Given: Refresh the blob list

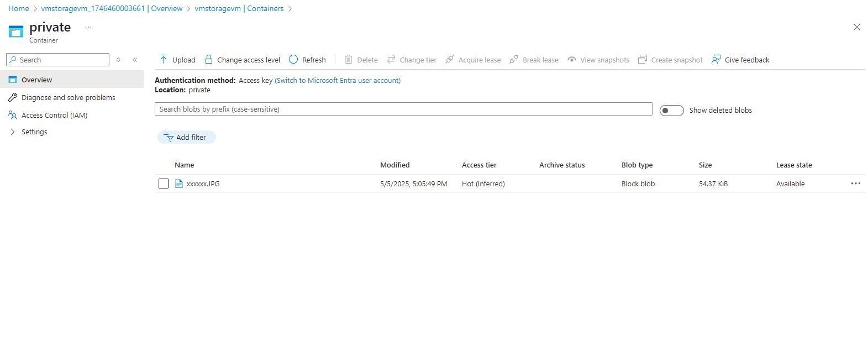Looking at the screenshot, I should 307,60.
